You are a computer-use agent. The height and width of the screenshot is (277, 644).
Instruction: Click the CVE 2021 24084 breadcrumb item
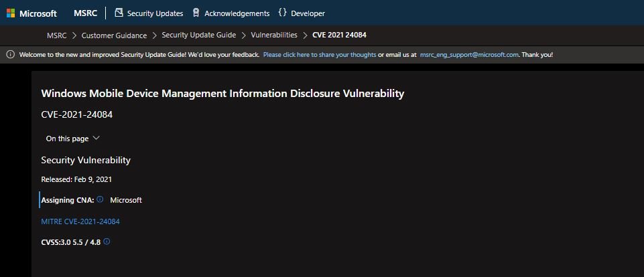pos(339,35)
